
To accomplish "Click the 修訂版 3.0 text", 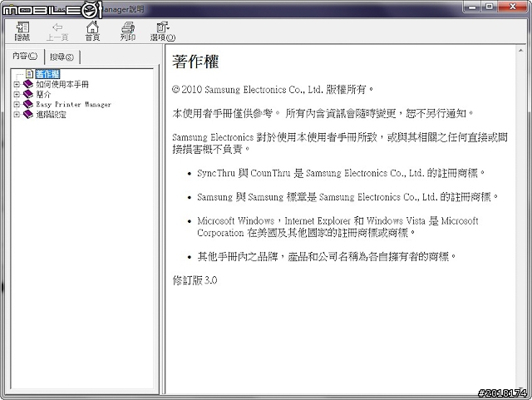I will (195, 280).
